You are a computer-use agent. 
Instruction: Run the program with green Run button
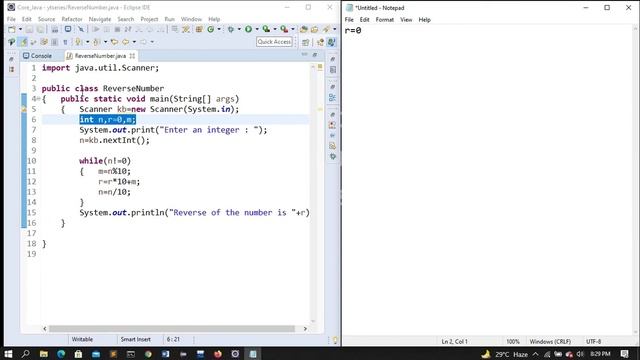[x=248, y=29]
